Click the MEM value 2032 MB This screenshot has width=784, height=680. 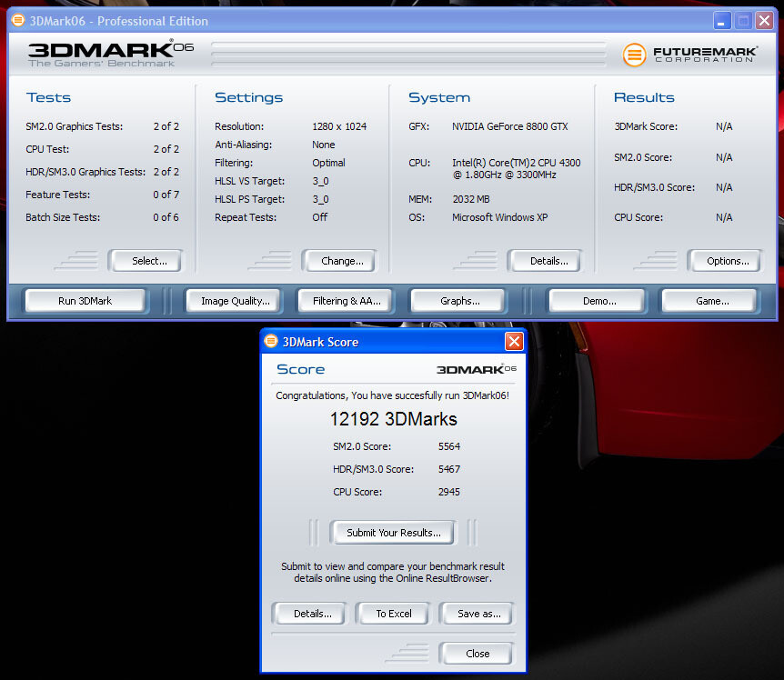click(471, 199)
